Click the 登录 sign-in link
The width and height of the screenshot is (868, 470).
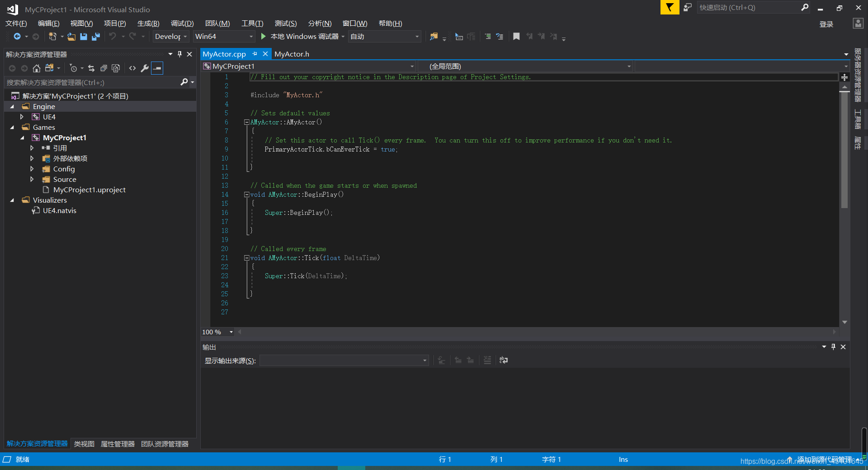click(826, 24)
